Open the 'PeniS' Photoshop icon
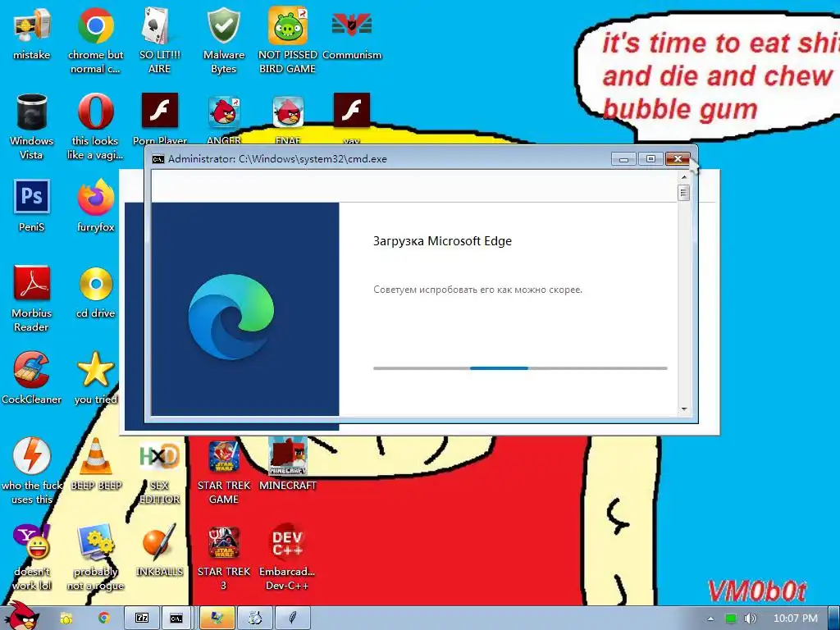Screen dimensions: 840x630 [x=32, y=206]
